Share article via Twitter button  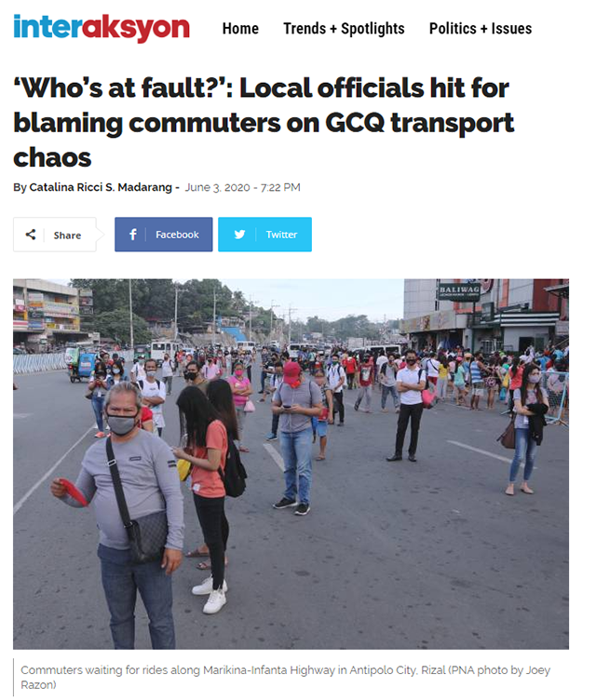[264, 235]
